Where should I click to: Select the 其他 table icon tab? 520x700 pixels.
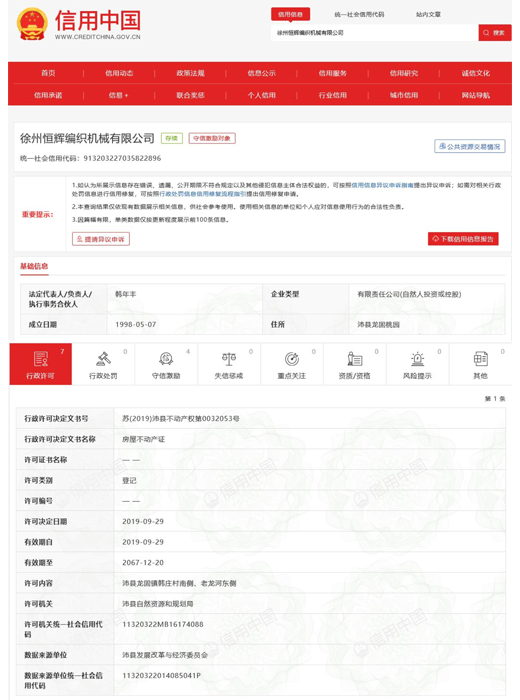(480, 364)
